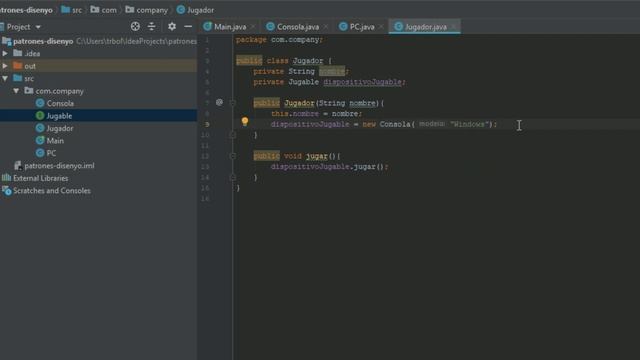Viewport: 640px width, 360px height.
Task: Click package com.company statement
Action: pyautogui.click(x=279, y=40)
